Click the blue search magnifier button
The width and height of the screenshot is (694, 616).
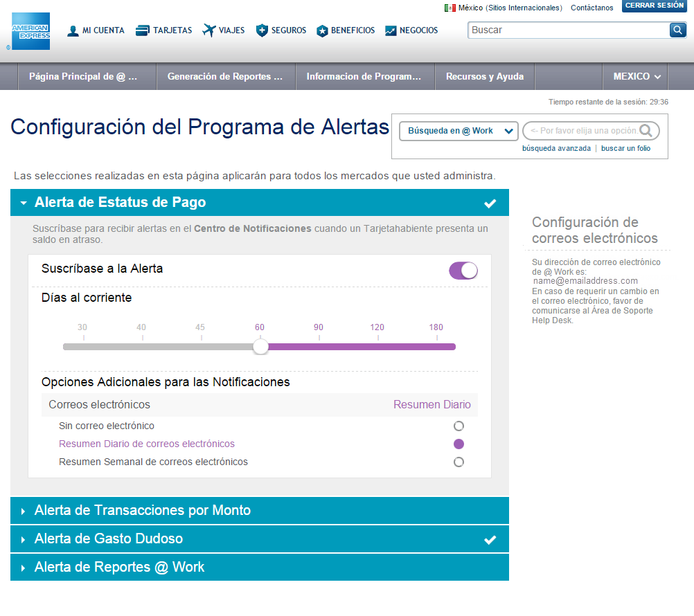coord(677,30)
